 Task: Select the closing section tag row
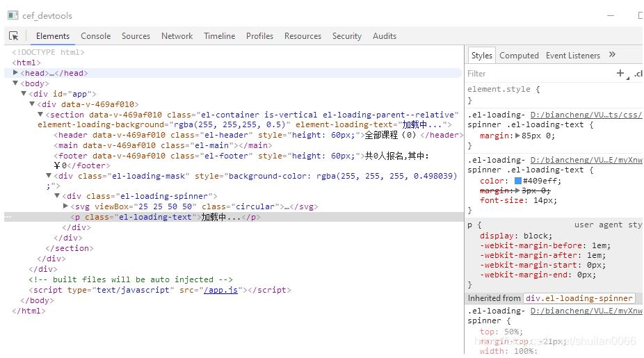[x=70, y=248]
